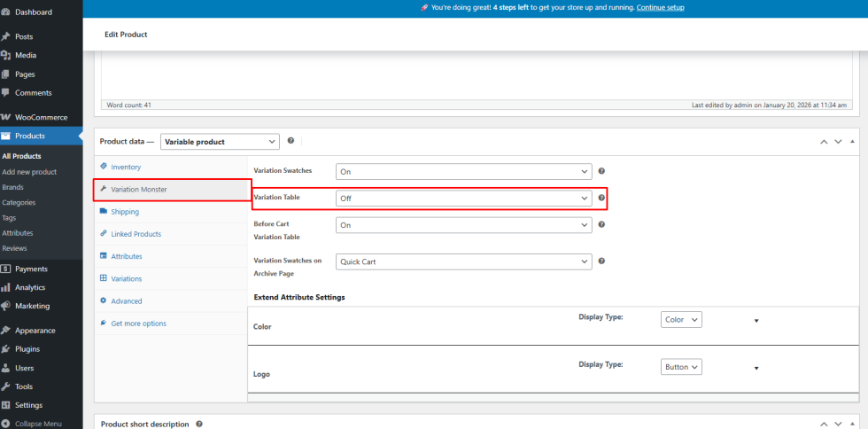868x429 pixels.
Task: Click the Add new product link
Action: 29,172
